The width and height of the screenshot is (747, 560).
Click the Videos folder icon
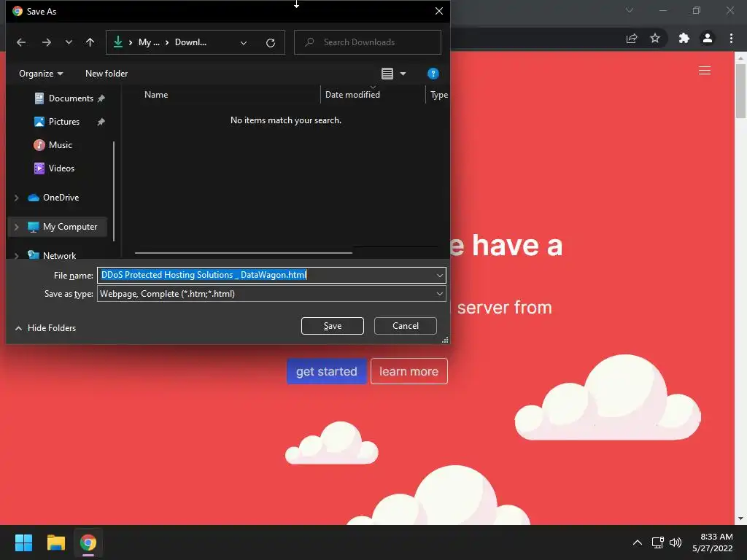pos(39,168)
